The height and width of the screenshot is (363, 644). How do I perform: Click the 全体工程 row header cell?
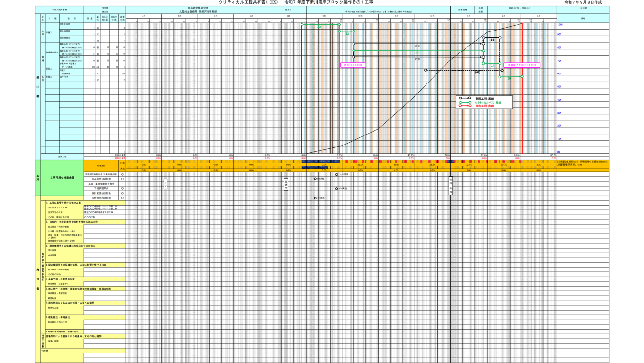click(62, 156)
